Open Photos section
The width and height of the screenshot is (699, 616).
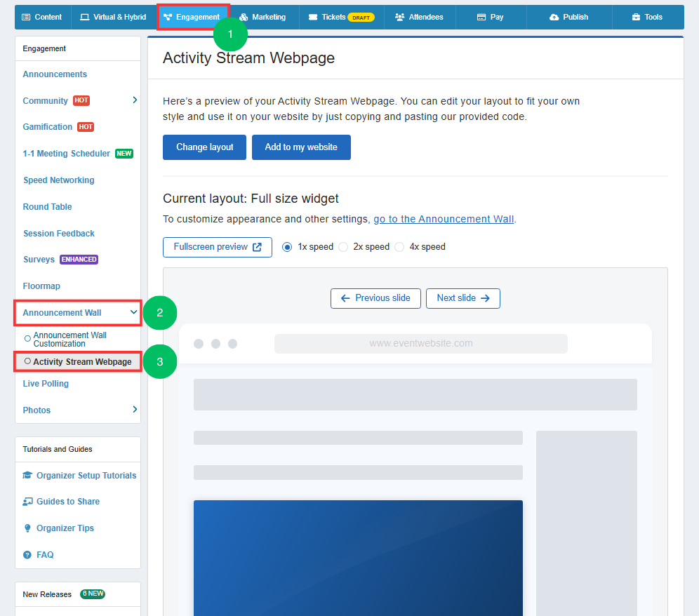pyautogui.click(x=36, y=410)
